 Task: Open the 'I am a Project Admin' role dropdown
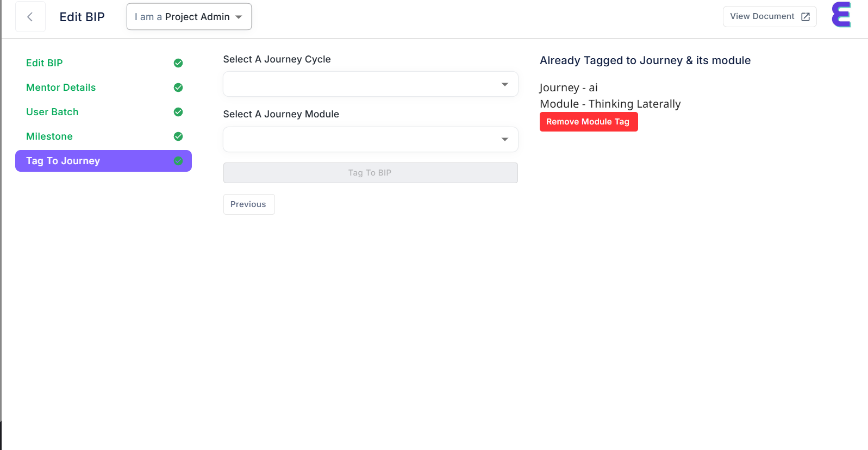click(x=189, y=17)
